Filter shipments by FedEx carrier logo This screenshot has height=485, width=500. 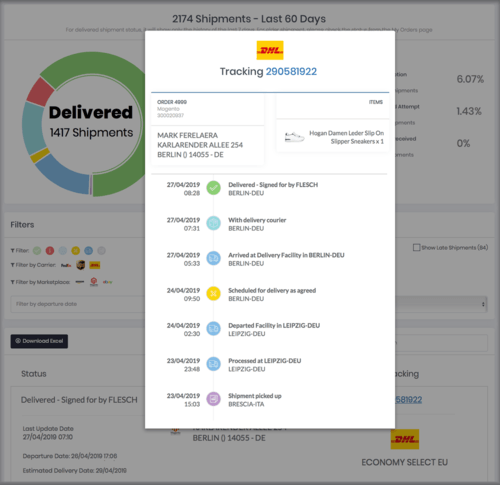click(66, 265)
